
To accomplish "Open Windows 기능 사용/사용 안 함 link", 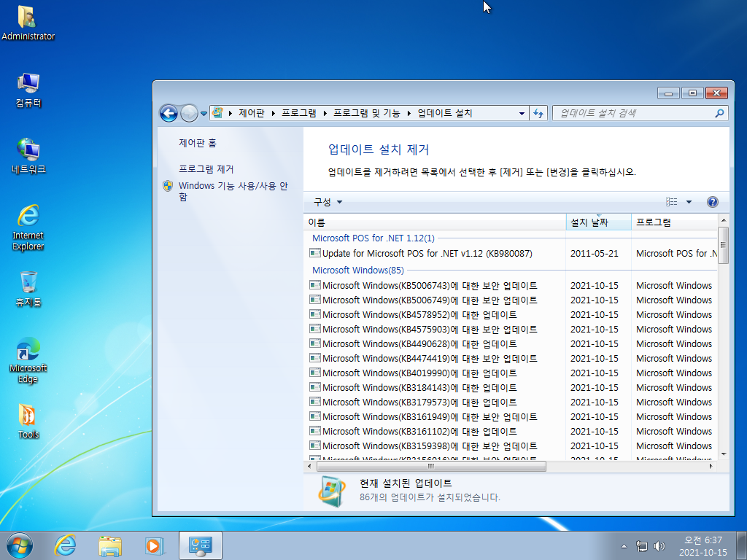I will coord(233,192).
